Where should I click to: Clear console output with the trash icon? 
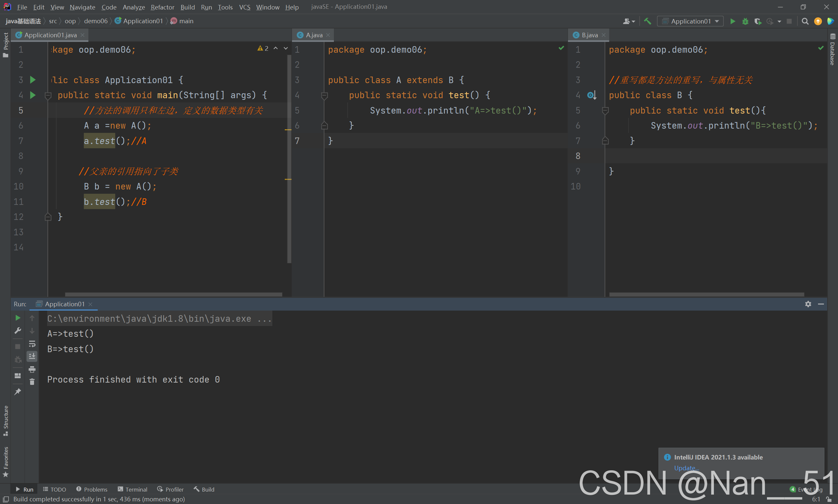coord(32,382)
